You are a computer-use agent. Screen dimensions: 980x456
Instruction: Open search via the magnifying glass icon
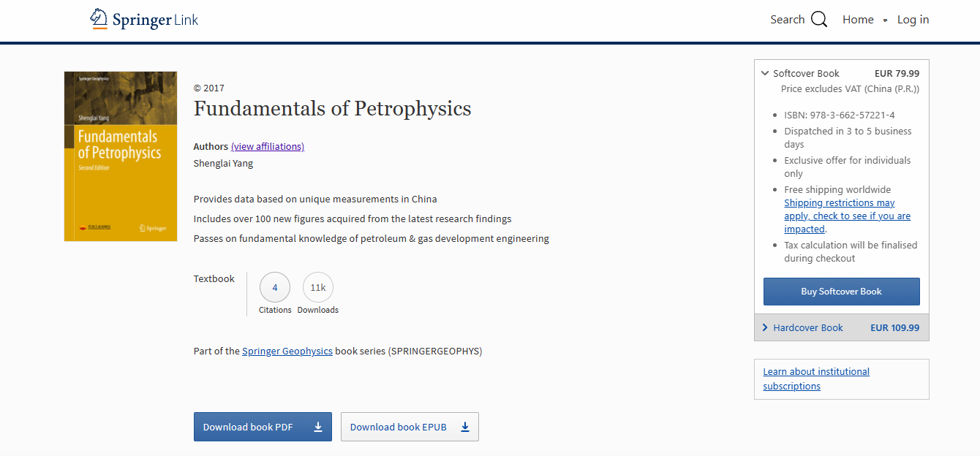pos(819,20)
